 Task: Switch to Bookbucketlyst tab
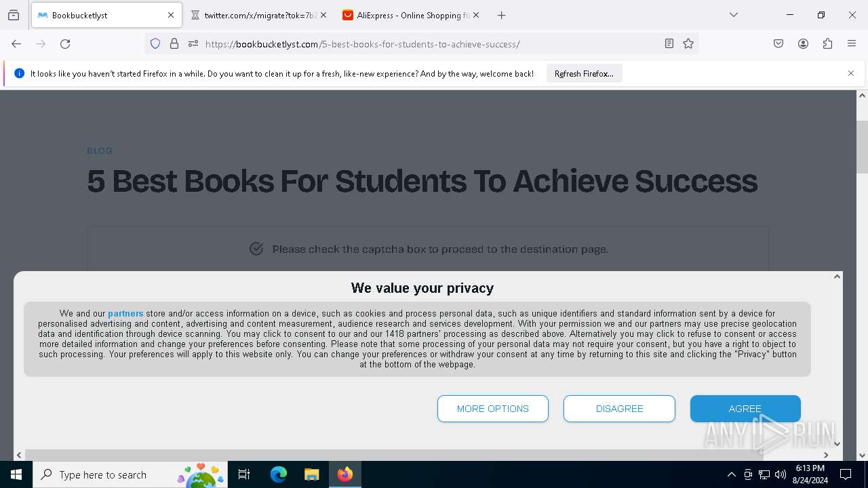(106, 15)
